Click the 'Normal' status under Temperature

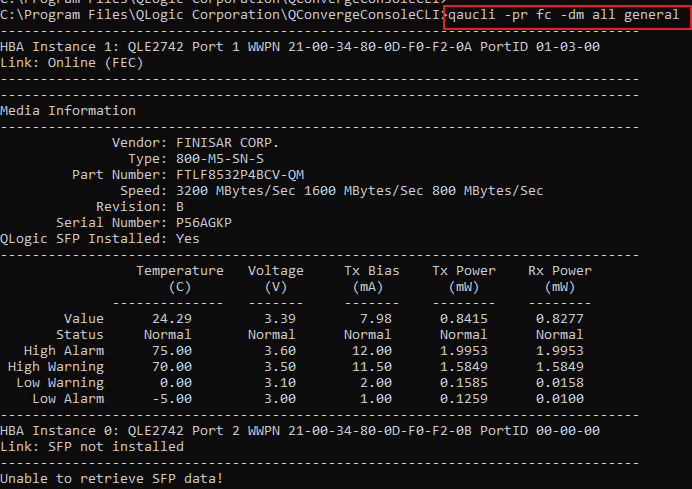click(x=168, y=335)
